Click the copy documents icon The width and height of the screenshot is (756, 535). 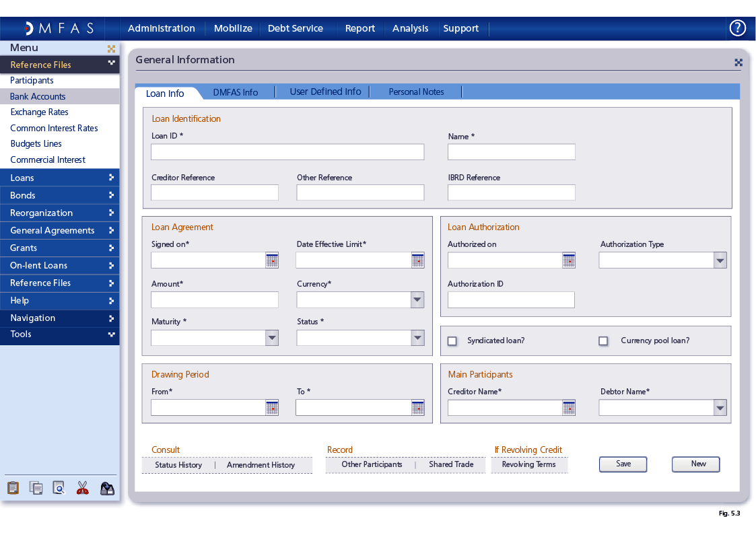(36, 488)
